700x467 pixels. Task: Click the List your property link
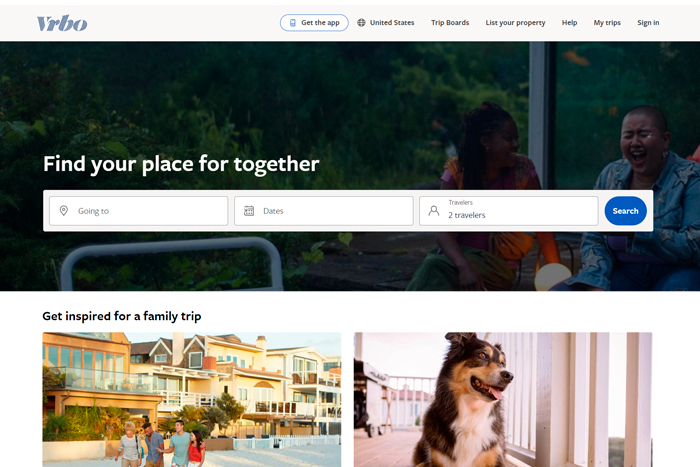(x=515, y=22)
